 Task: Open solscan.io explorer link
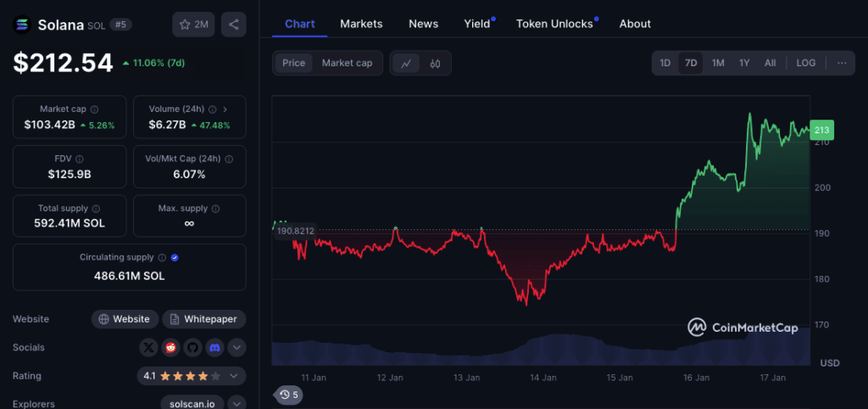tap(192, 404)
